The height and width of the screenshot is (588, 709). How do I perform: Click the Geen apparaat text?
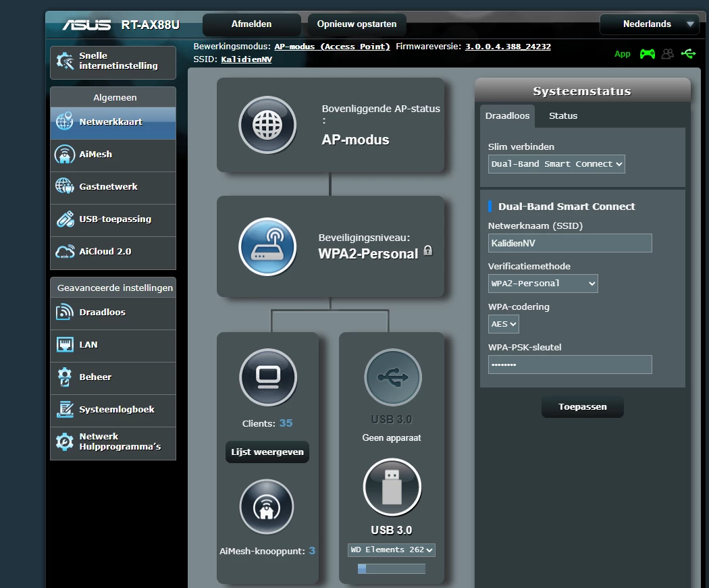pos(392,438)
